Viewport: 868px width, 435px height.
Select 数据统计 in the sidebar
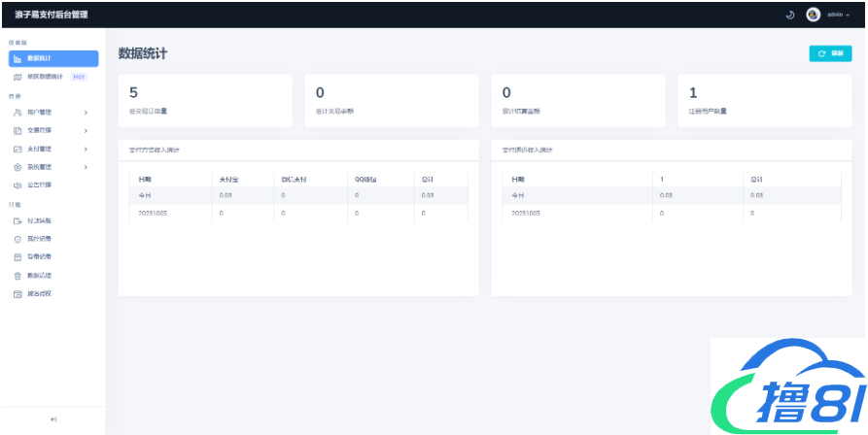point(53,59)
